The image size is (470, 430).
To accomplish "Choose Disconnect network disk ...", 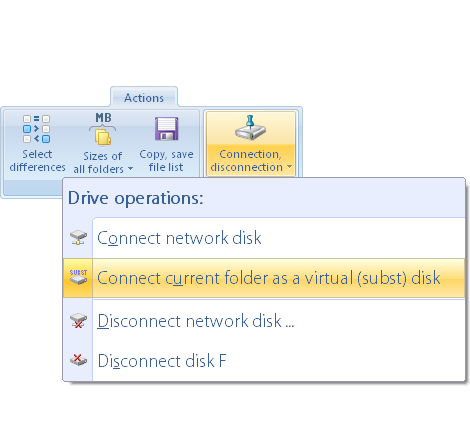I will (x=264, y=321).
